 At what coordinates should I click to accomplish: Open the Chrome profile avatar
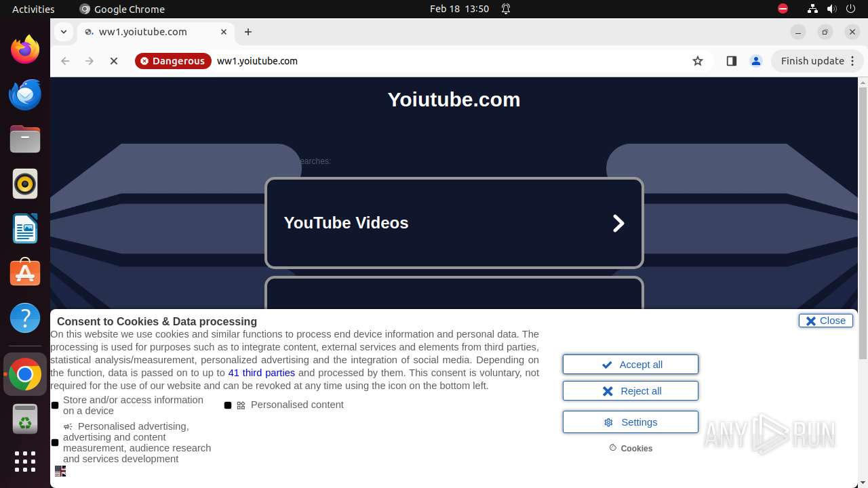pyautogui.click(x=756, y=61)
